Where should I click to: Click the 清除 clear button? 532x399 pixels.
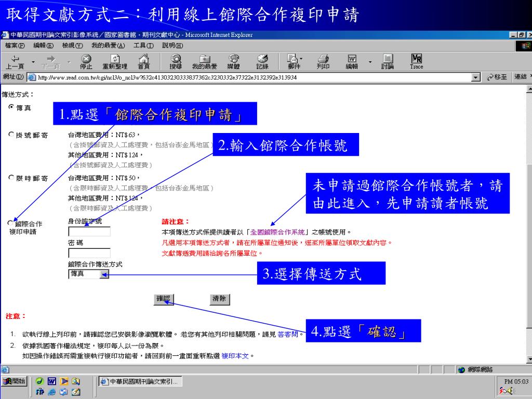pyautogui.click(x=220, y=299)
